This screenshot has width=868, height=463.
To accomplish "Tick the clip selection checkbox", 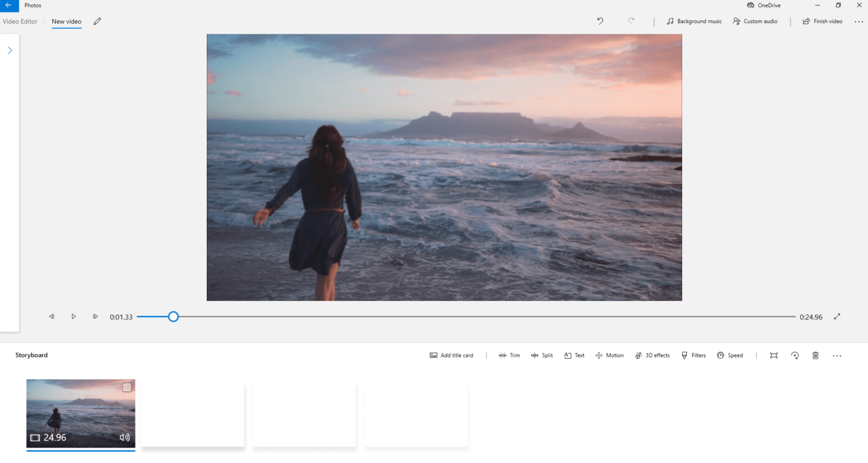I will (x=127, y=387).
